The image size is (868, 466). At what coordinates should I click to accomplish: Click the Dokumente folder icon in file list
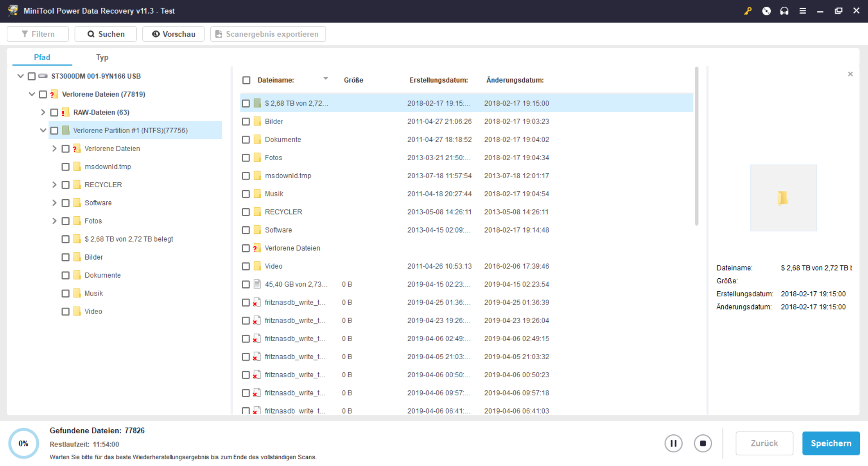(257, 139)
